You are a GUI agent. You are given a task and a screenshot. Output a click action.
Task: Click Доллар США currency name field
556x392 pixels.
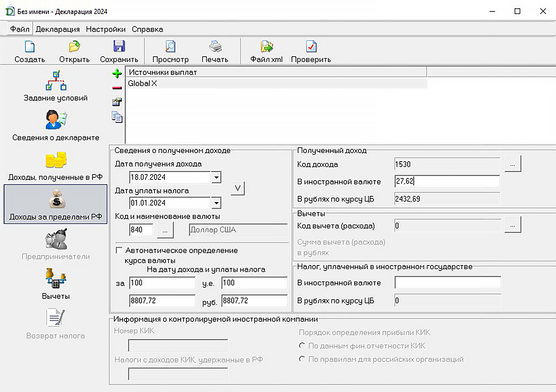[238, 230]
